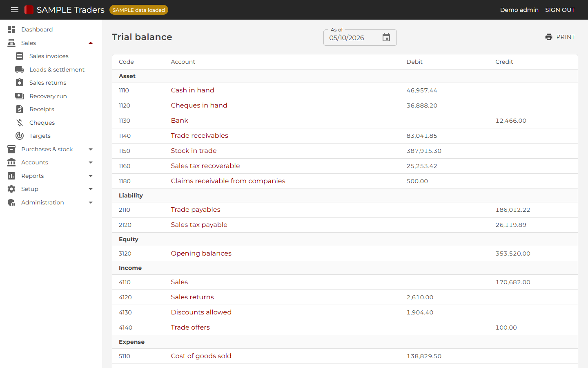Click the Recovery run cash icon

(x=20, y=96)
